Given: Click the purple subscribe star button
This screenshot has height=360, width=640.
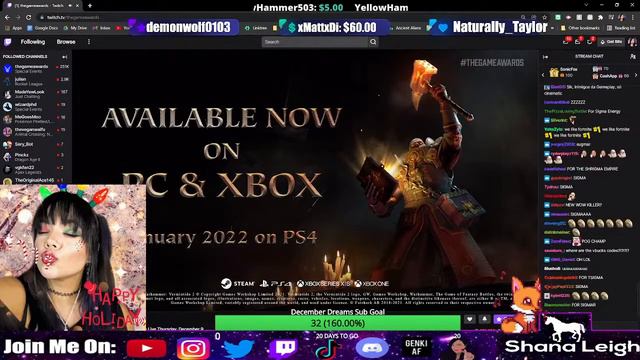Looking at the screenshot, I should (499, 319).
